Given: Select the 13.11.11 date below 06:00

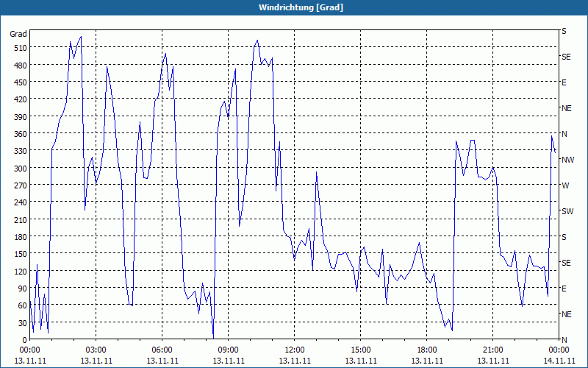Looking at the screenshot, I should coord(162,361).
